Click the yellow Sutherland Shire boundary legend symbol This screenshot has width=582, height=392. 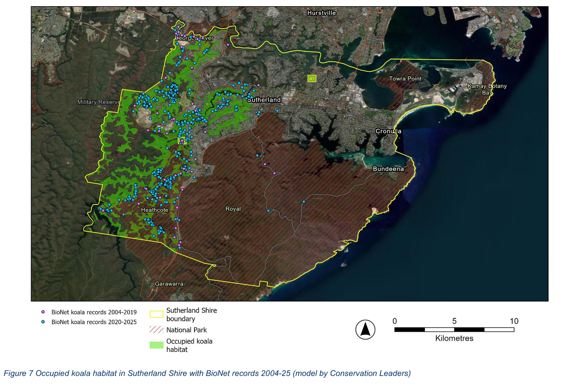[x=157, y=315]
